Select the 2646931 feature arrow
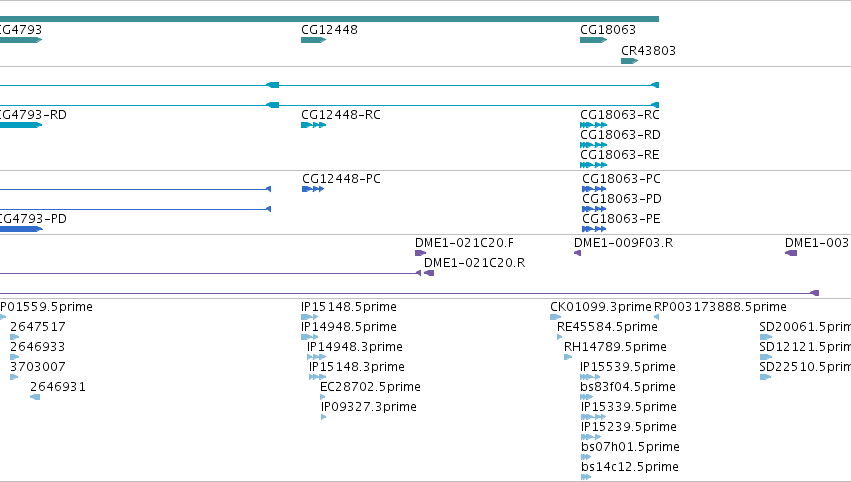The image size is (851, 482). (x=35, y=397)
